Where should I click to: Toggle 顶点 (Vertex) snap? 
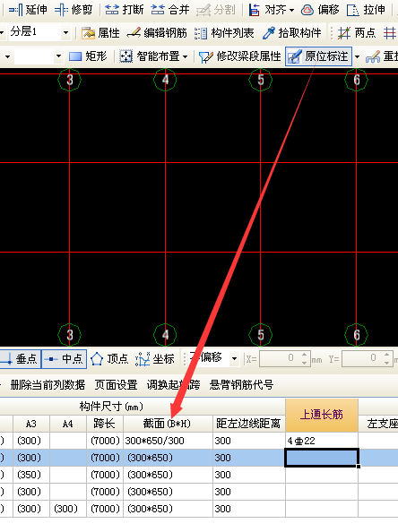coord(109,358)
